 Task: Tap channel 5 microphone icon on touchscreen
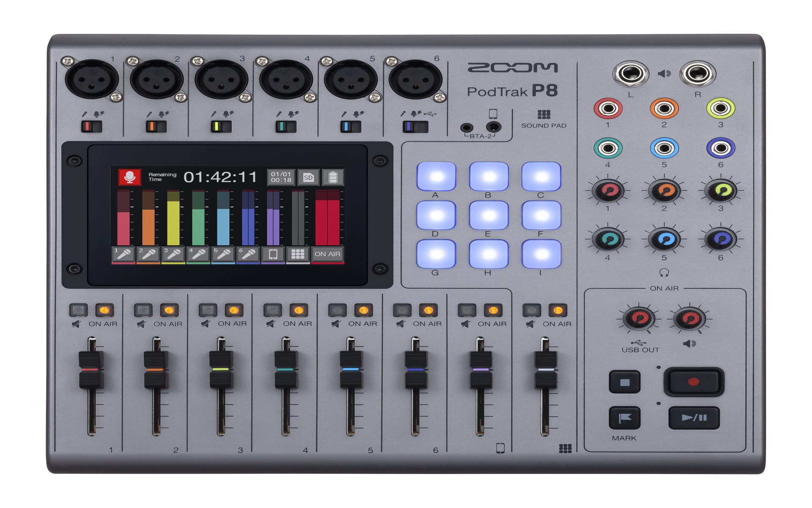click(223, 254)
